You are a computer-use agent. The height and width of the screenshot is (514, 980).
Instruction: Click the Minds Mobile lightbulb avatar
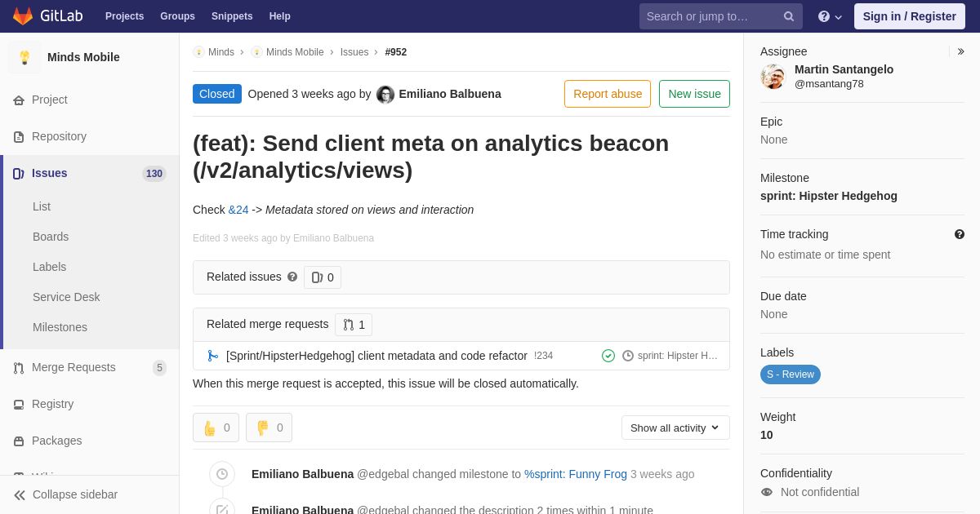pos(24,57)
